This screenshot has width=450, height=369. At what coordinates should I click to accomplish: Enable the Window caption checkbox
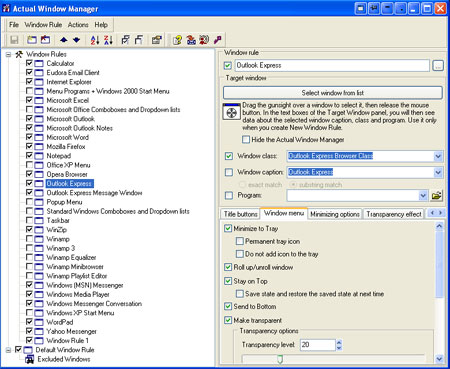tap(229, 172)
